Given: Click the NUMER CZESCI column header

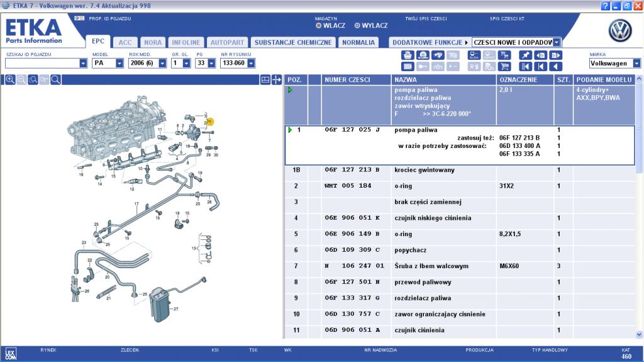Looking at the screenshot, I should [x=356, y=80].
